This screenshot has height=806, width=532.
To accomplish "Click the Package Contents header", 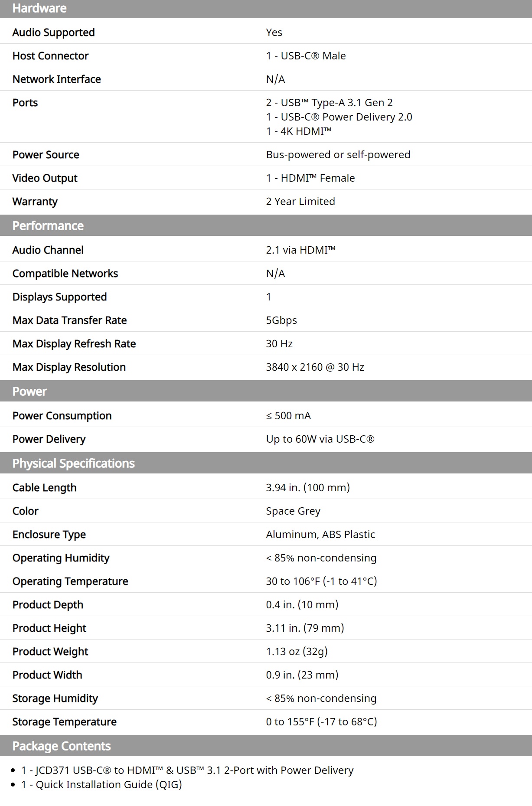I will click(61, 746).
